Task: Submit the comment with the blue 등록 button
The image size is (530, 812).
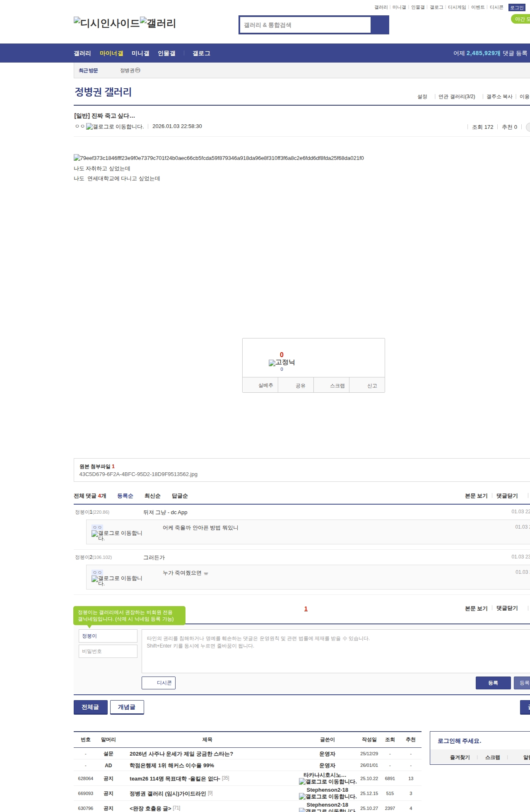Action: [x=493, y=683]
